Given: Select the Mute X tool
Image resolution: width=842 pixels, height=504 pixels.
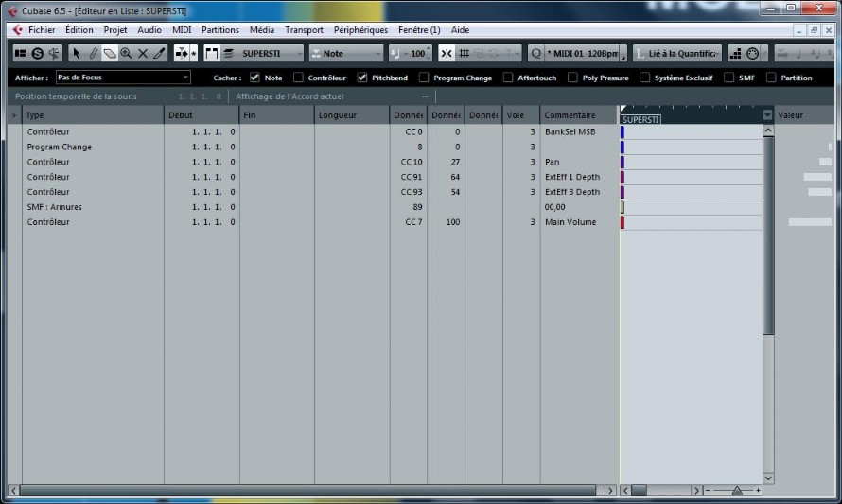Looking at the screenshot, I should (143, 53).
